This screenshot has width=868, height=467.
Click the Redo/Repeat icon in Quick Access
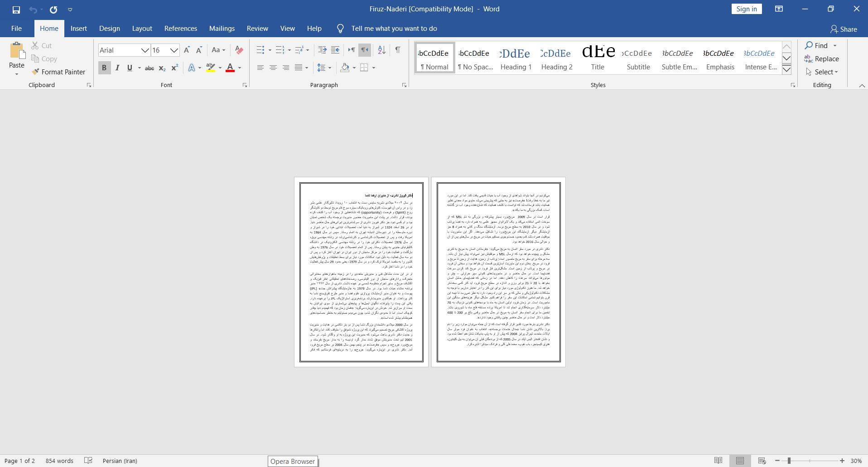point(53,10)
